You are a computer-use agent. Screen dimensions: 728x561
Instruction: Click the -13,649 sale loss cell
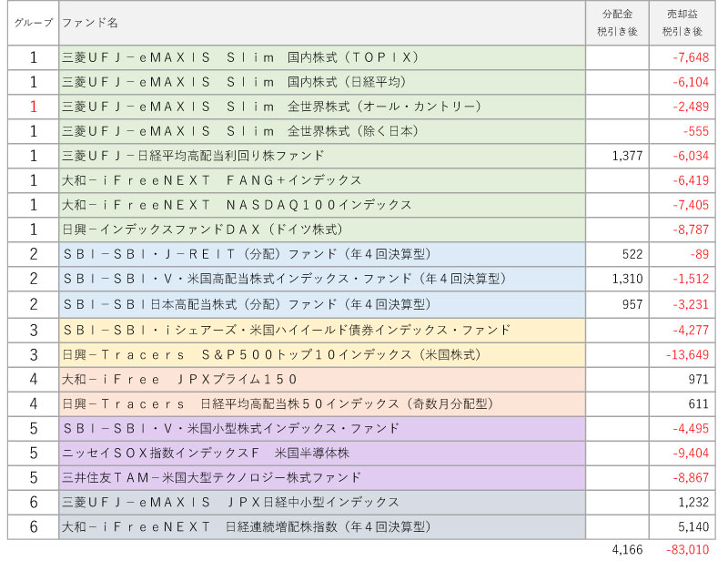point(682,354)
